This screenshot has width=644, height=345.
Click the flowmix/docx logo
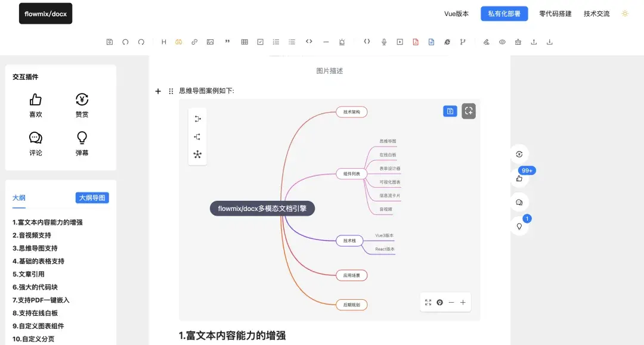click(x=45, y=14)
